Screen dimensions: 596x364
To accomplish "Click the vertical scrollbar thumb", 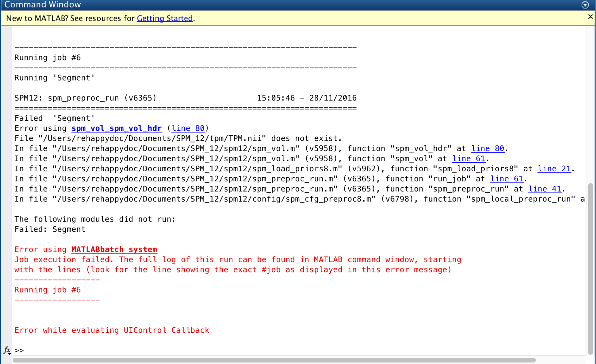I will 590,268.
